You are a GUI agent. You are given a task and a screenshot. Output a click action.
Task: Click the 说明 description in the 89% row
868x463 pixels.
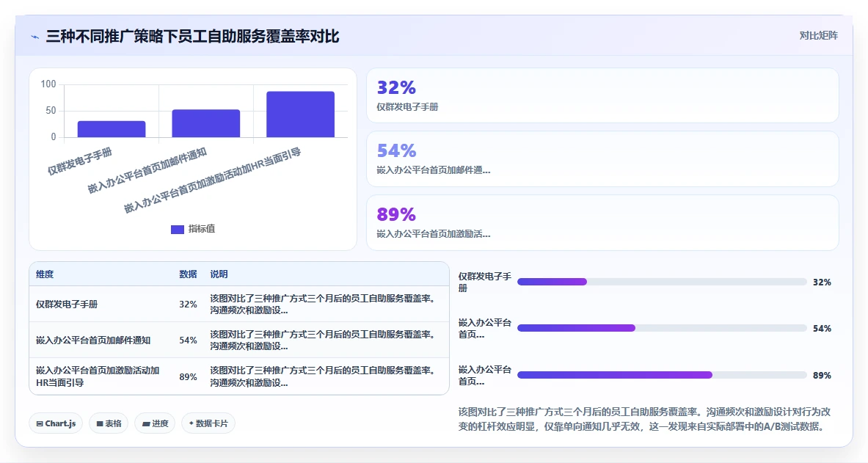(x=324, y=376)
